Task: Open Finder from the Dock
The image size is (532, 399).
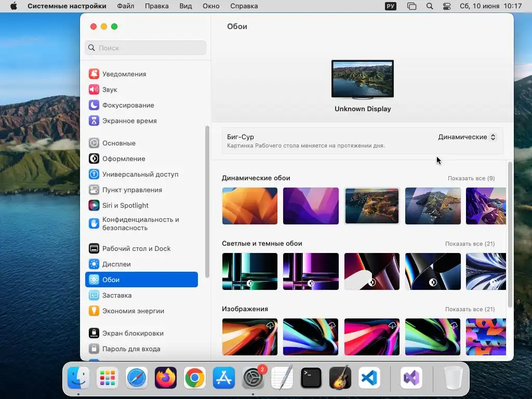Action: pyautogui.click(x=78, y=378)
